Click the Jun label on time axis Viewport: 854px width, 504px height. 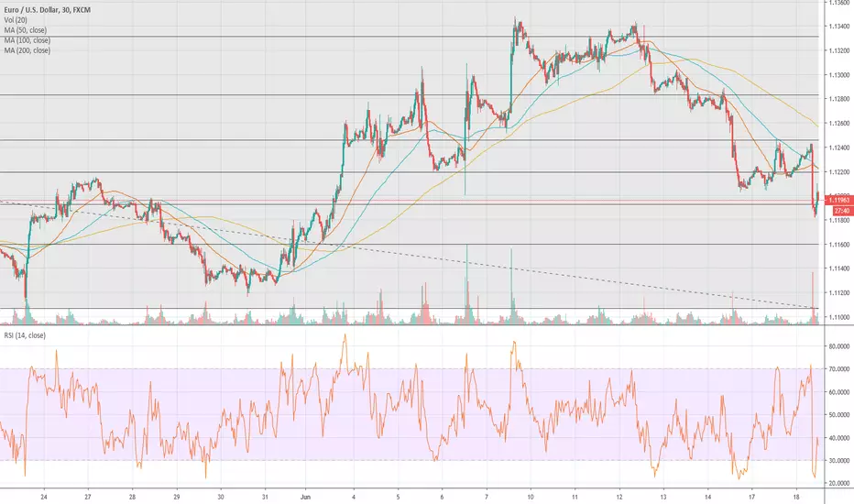[x=305, y=497]
